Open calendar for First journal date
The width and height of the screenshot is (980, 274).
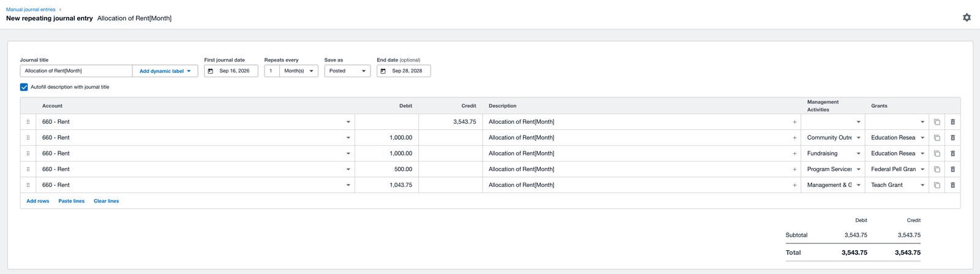[x=211, y=71]
